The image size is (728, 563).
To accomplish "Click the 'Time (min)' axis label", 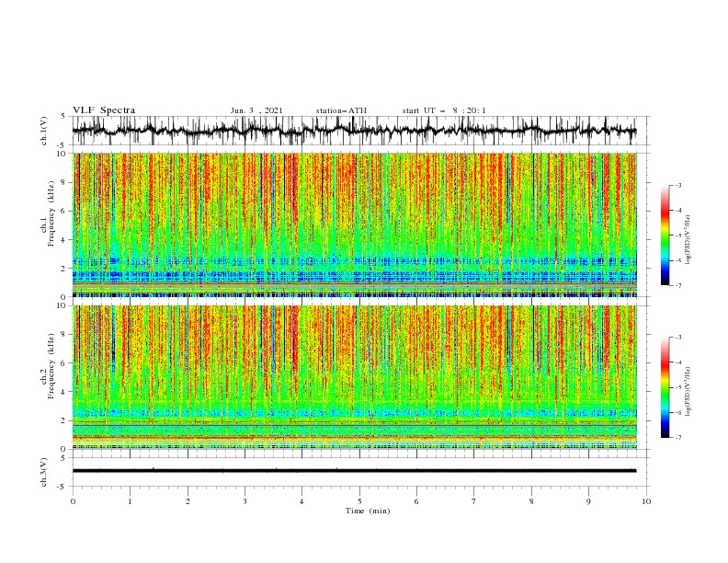I will tap(368, 511).
